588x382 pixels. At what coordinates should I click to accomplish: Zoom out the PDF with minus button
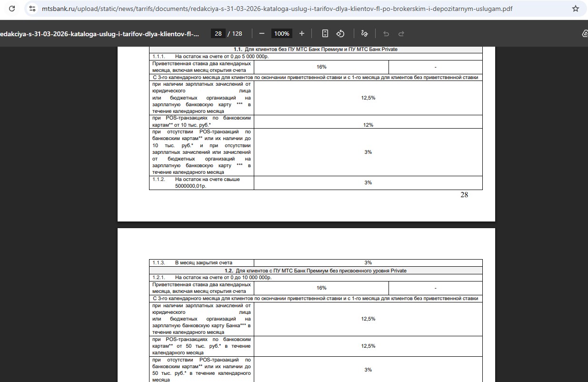click(x=262, y=33)
